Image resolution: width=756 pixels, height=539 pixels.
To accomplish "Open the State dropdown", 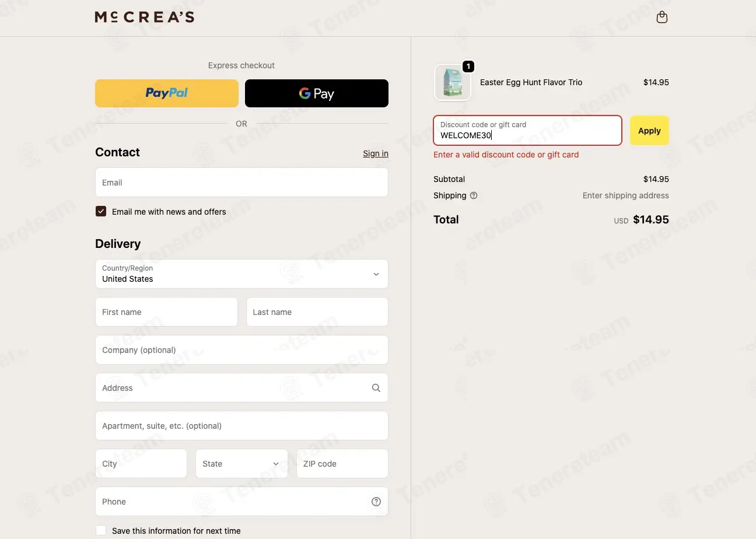I will (x=242, y=464).
